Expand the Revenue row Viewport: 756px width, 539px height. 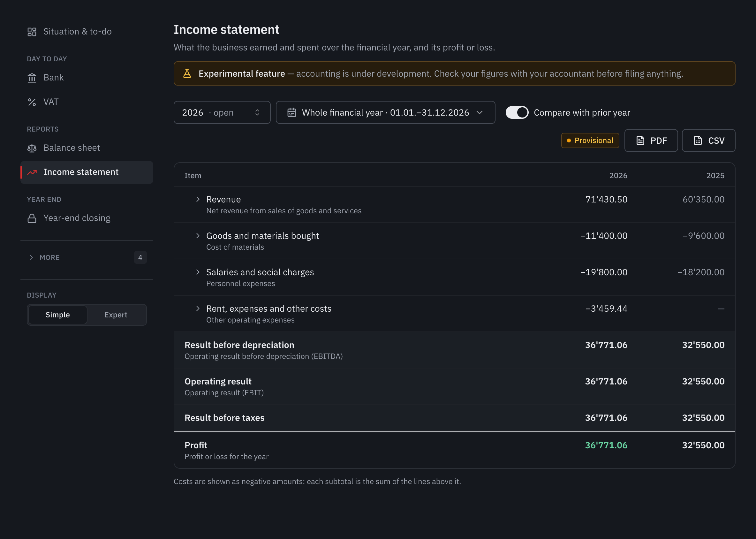click(198, 200)
